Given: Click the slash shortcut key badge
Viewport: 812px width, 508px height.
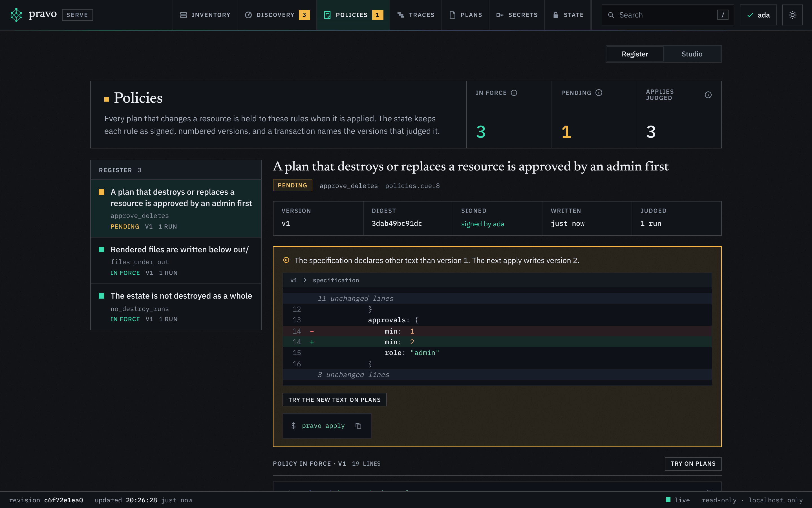Looking at the screenshot, I should (x=723, y=15).
